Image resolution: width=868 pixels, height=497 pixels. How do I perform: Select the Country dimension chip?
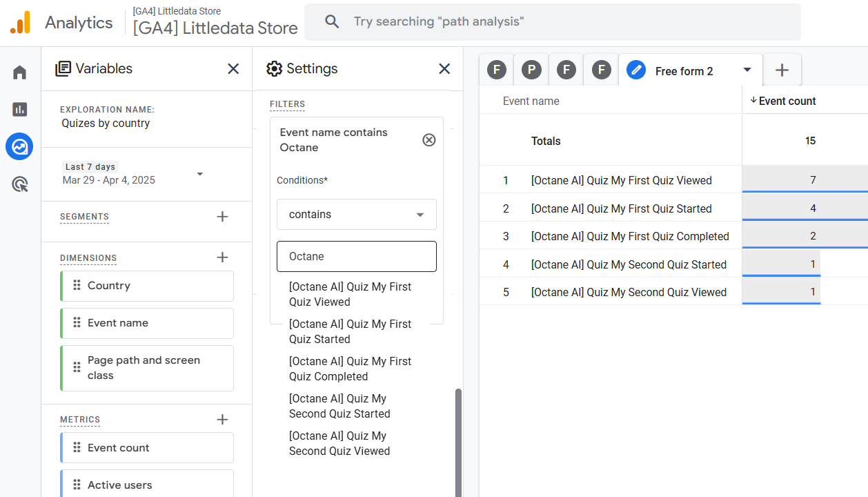(x=147, y=286)
